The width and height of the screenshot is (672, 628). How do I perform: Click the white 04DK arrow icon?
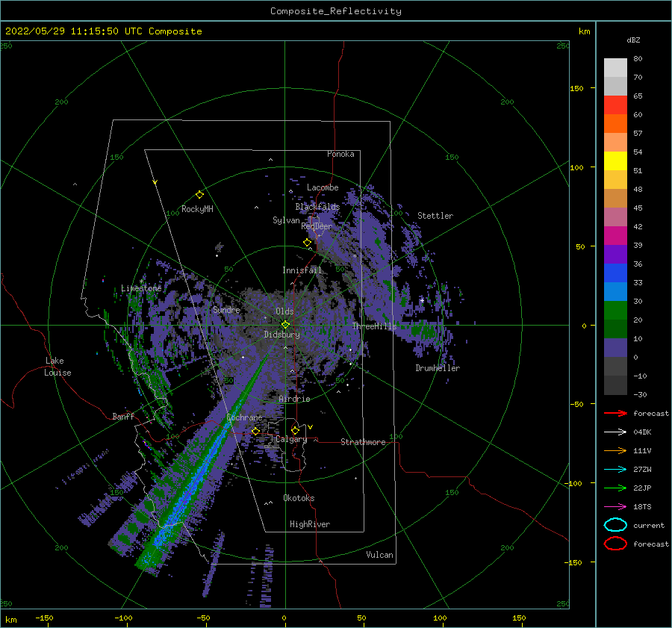[615, 432]
